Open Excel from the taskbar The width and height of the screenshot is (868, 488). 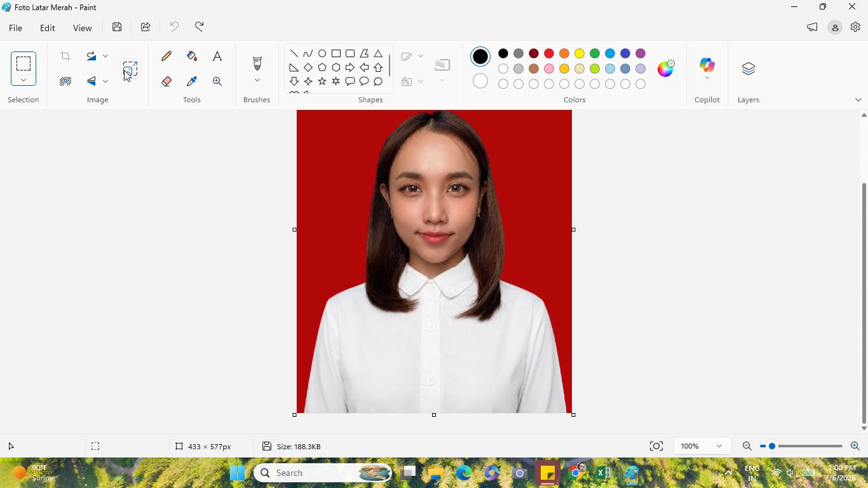pyautogui.click(x=604, y=473)
